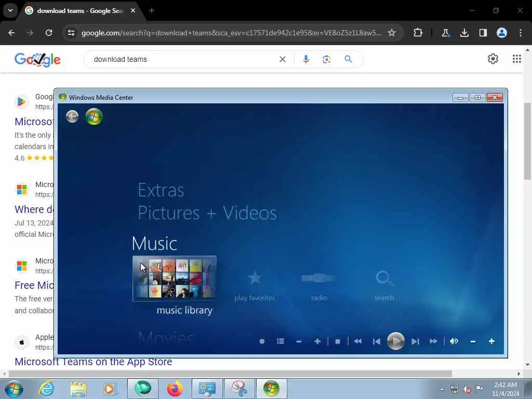Open Google quick settings gear

(x=493, y=59)
